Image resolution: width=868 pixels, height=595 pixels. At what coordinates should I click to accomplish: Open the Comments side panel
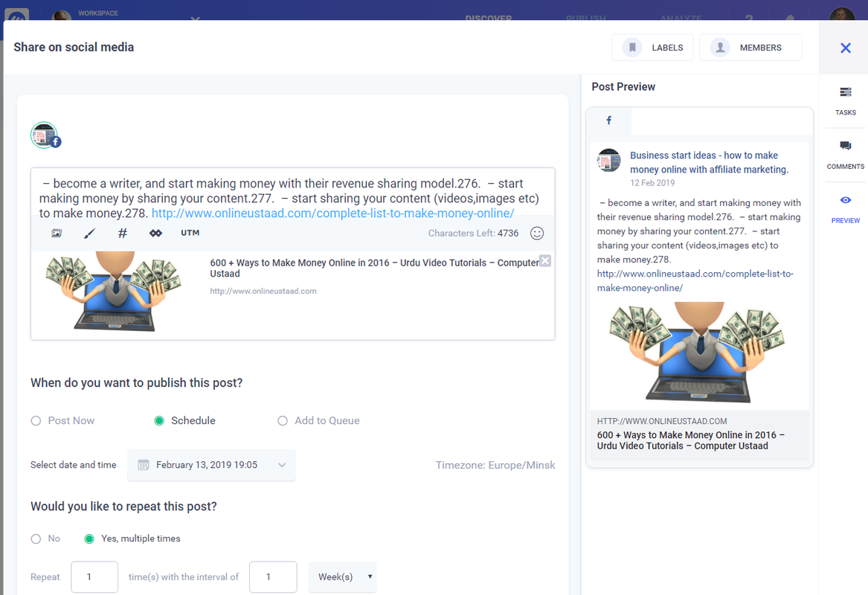click(x=845, y=155)
